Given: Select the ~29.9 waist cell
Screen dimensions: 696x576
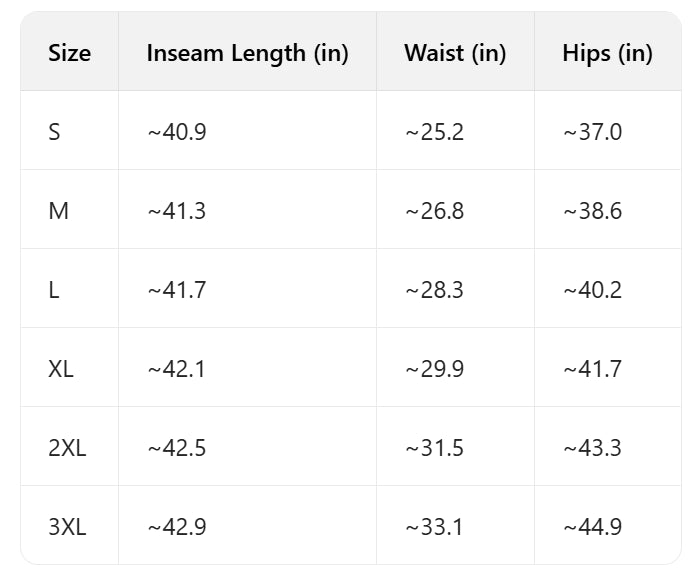Looking at the screenshot, I should [x=434, y=368].
